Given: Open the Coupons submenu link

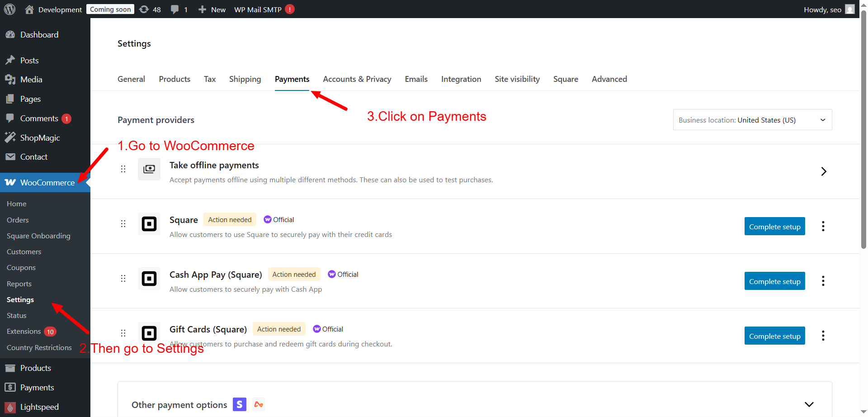Looking at the screenshot, I should click(21, 268).
